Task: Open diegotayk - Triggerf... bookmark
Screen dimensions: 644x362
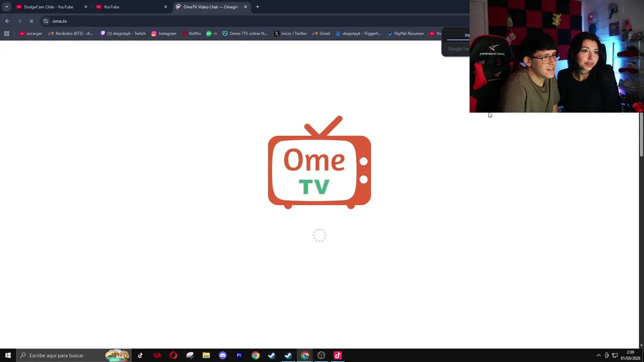Action: coord(358,34)
